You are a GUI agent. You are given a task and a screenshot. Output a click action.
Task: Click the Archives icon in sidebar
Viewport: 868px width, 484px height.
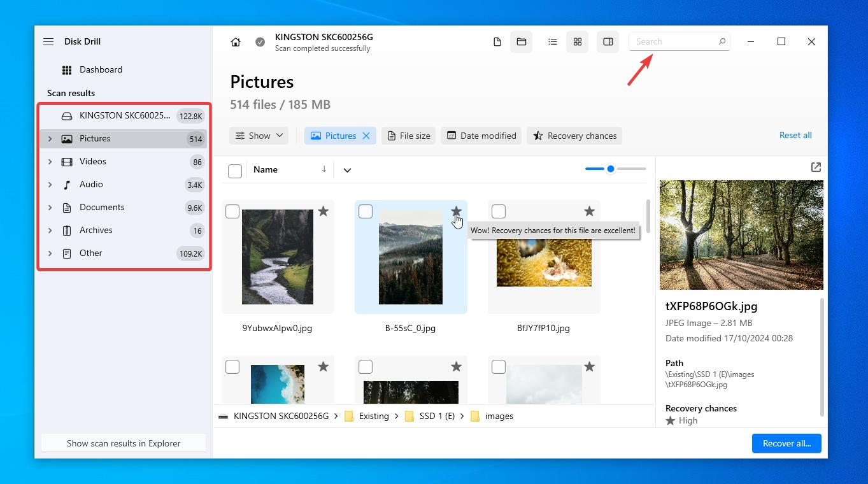(67, 231)
